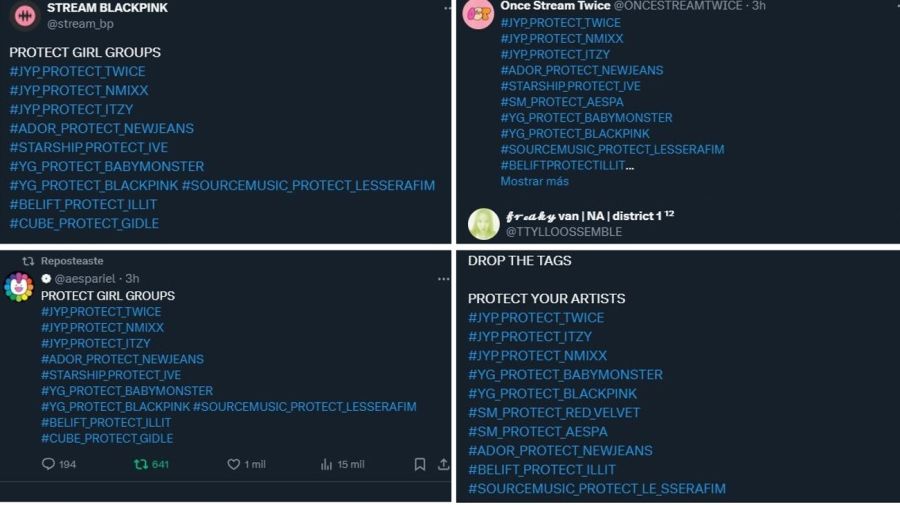Click the reply icon on @aespariel's tweet
Viewport: 900px width, 505px height.
tap(49, 464)
